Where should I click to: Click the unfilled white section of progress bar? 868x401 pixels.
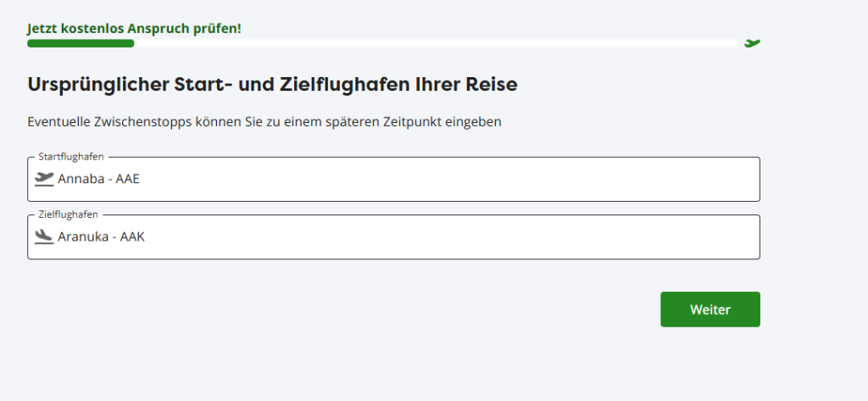[x=424, y=43]
